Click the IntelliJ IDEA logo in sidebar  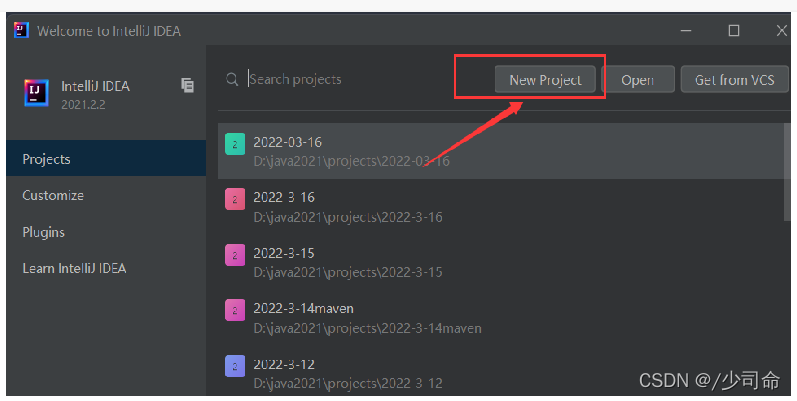[37, 93]
